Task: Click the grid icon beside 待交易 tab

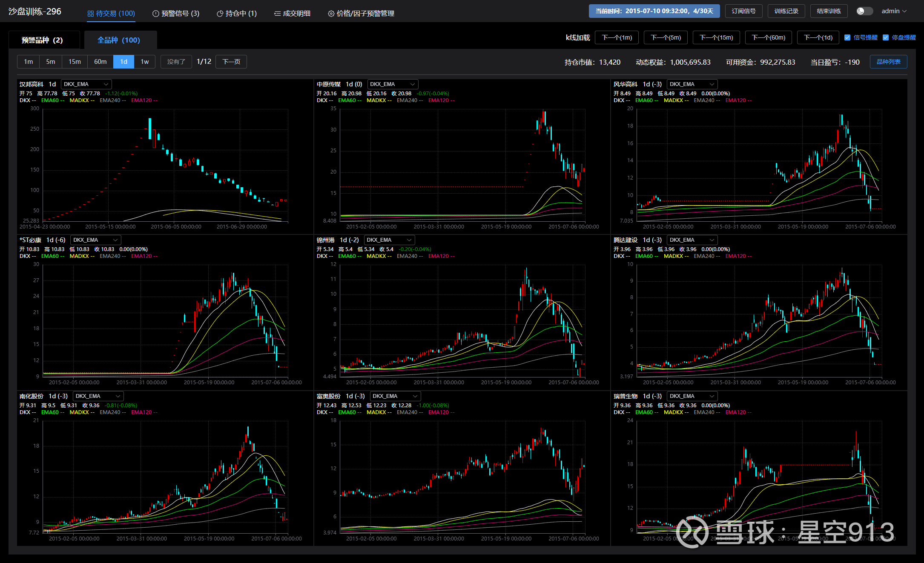Action: [x=90, y=14]
